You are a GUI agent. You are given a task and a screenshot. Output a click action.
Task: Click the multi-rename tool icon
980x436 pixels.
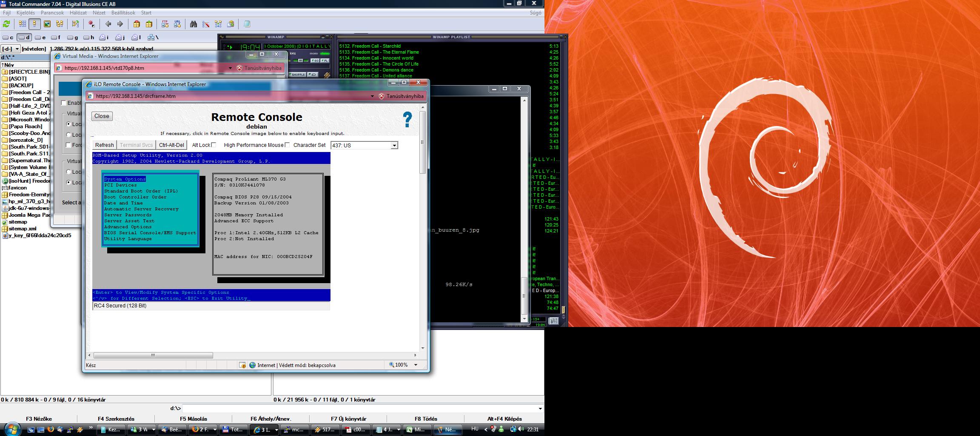point(206,24)
